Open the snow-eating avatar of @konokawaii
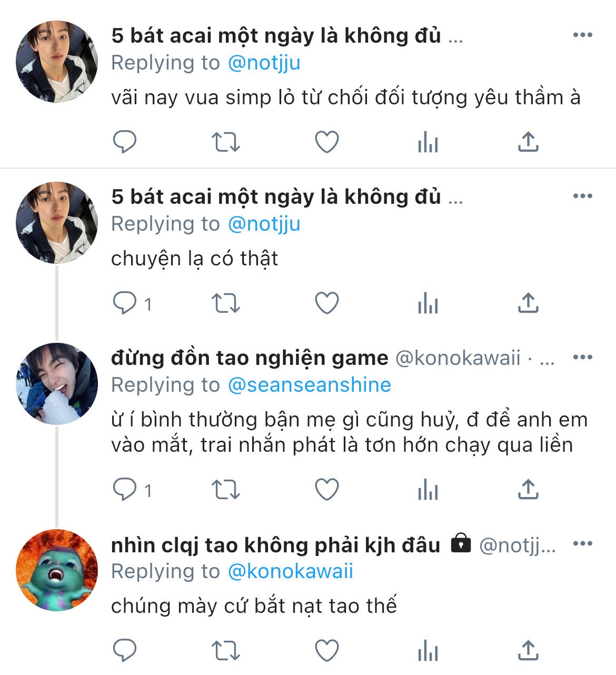Image resolution: width=616 pixels, height=675 pixels. click(57, 383)
